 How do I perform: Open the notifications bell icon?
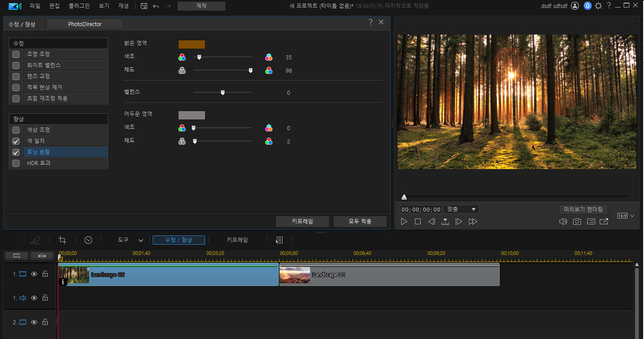(588, 6)
